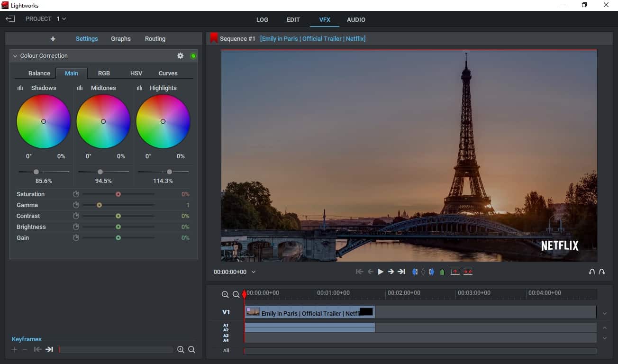This screenshot has width=618, height=364.
Task: Open the Midtones histogram bars icon
Action: (x=80, y=88)
